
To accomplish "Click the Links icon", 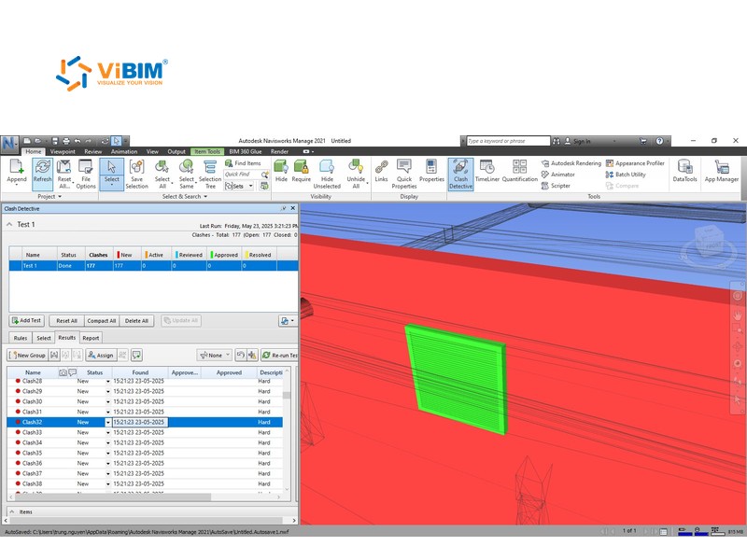I will pos(381,167).
